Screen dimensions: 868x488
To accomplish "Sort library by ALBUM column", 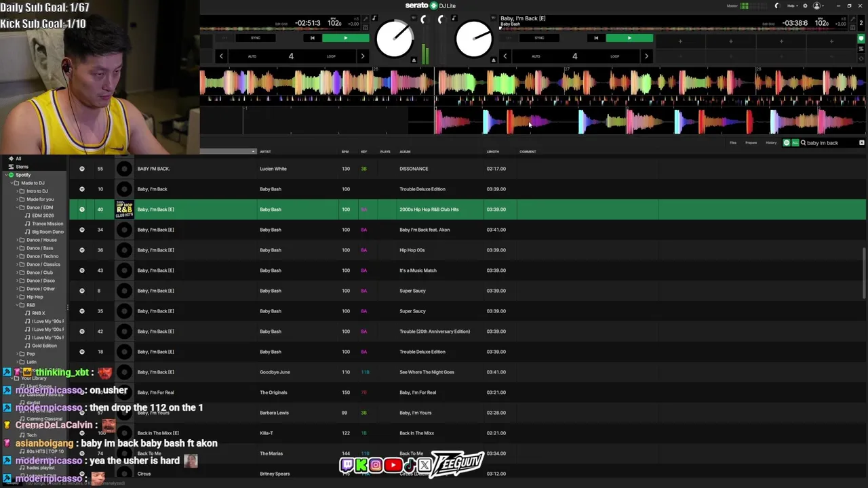I will click(405, 152).
